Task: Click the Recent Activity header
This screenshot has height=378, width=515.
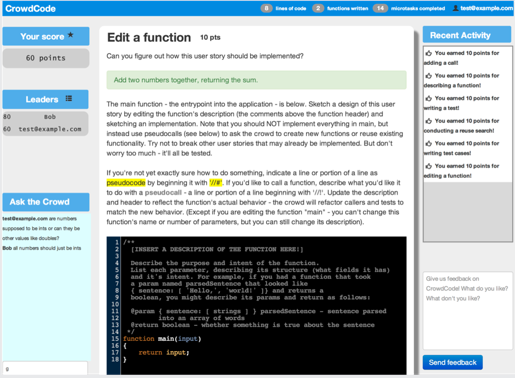Action: (x=467, y=35)
